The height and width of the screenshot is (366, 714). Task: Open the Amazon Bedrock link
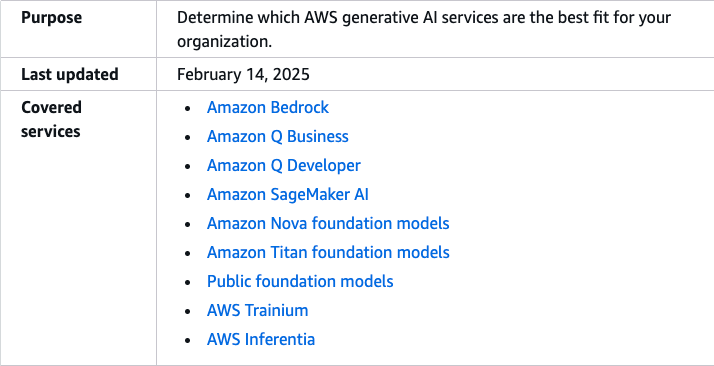pos(267,107)
